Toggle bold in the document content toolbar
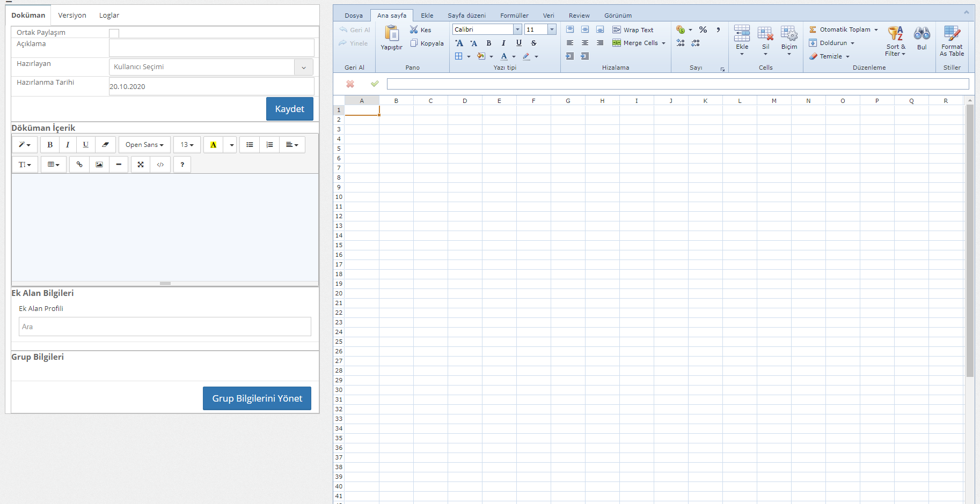 point(49,144)
